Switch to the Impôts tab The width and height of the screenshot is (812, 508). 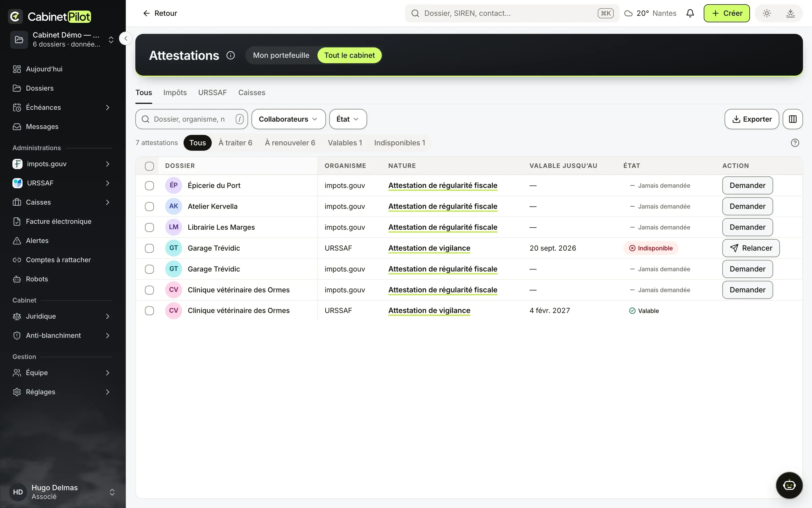175,92
